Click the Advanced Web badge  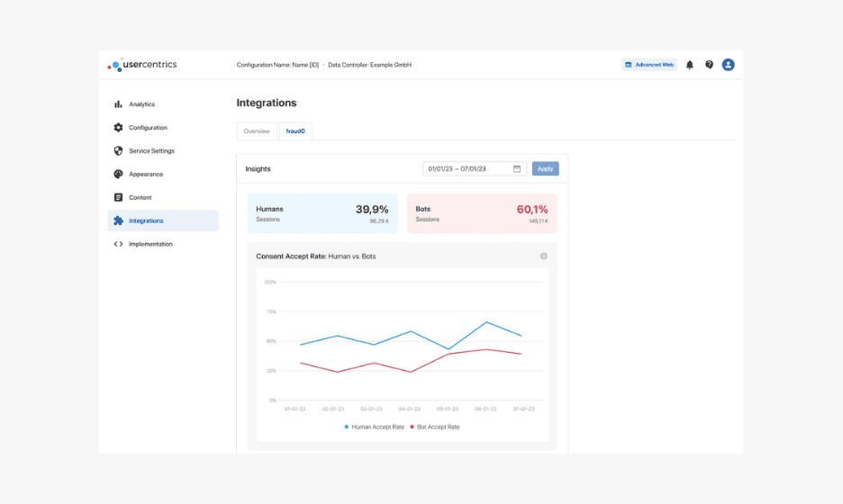pos(649,65)
